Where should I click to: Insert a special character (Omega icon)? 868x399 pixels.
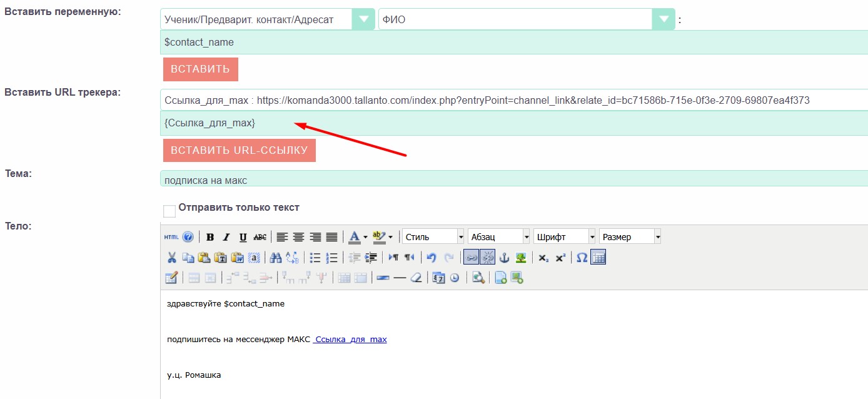point(582,258)
